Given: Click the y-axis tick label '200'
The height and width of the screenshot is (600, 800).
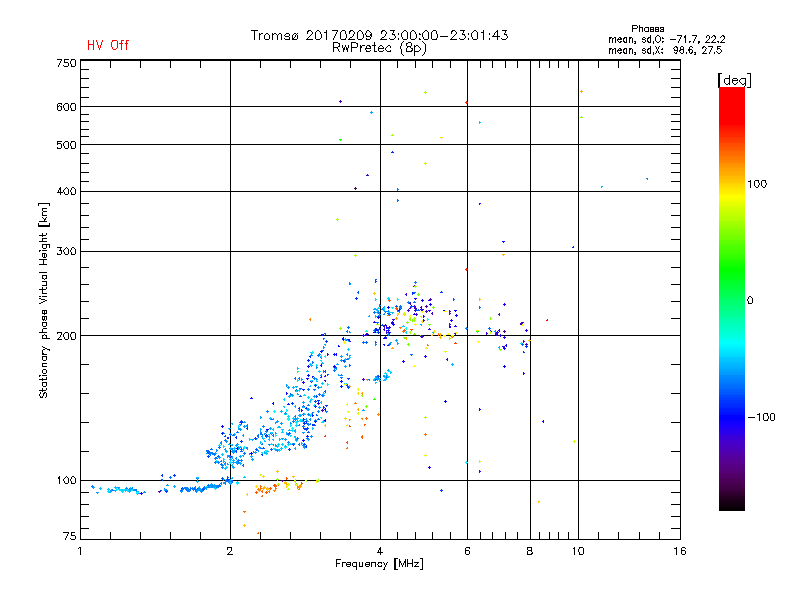Looking at the screenshot, I should [66, 336].
